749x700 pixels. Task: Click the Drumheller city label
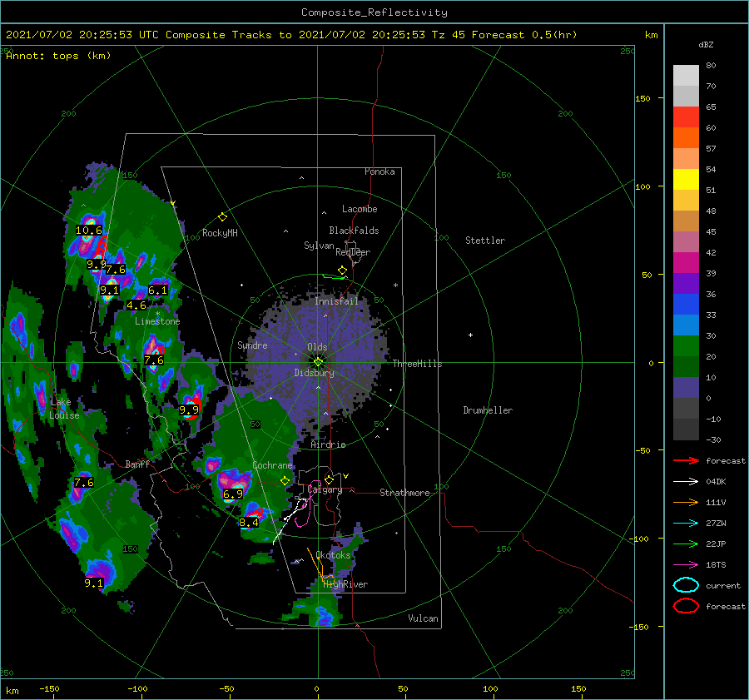click(x=488, y=410)
